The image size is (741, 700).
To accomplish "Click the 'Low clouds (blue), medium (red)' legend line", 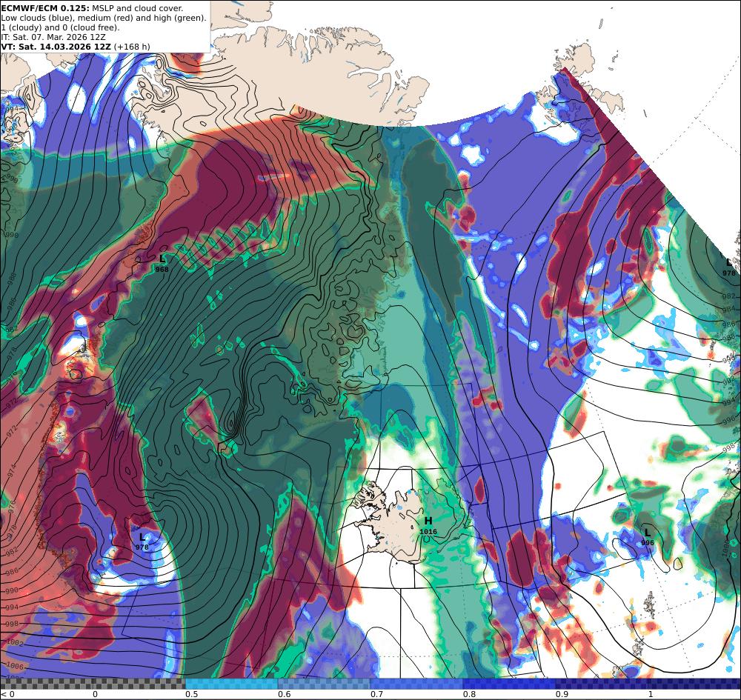I will [104, 18].
